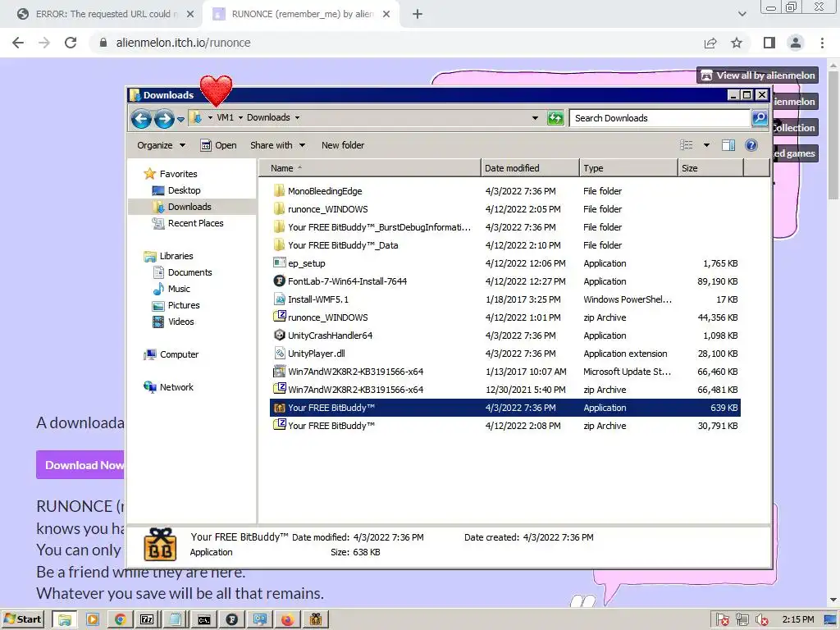Click the UnityCrashHandler64 file icon
This screenshot has width=840, height=630.
coord(279,335)
